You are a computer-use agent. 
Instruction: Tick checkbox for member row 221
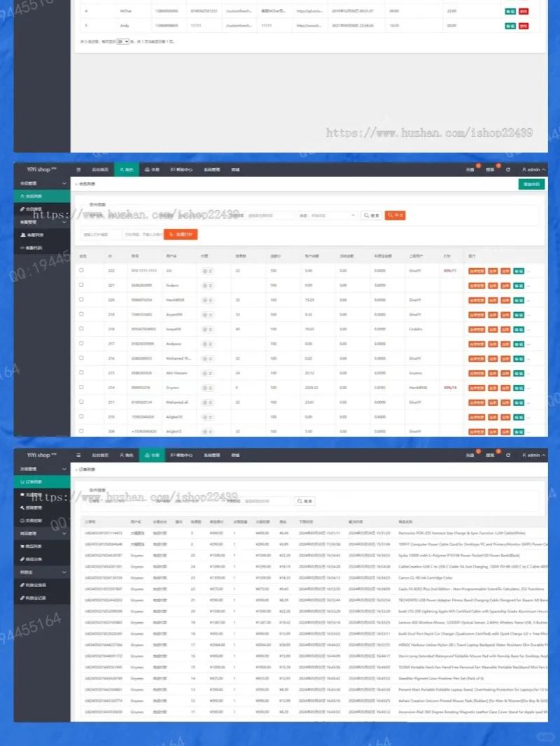(x=81, y=285)
